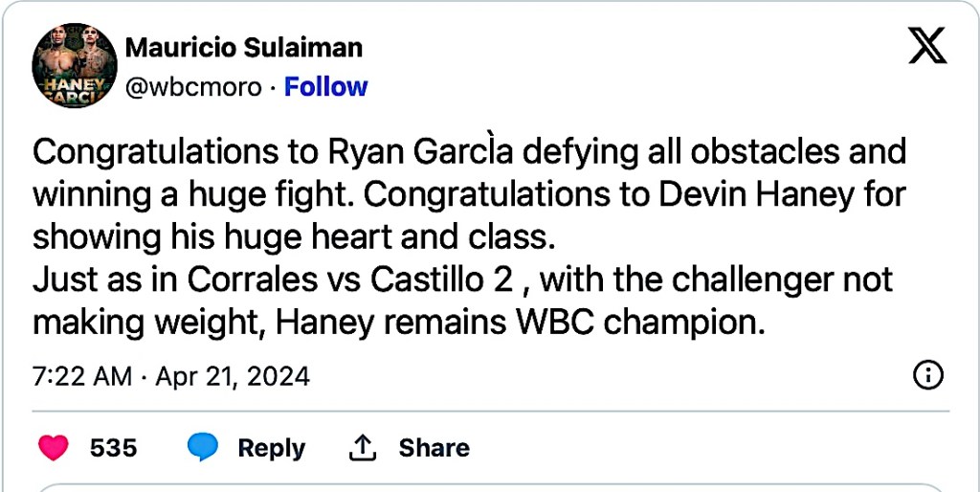Click the share arrow icon
The image size is (980, 492).
(362, 447)
